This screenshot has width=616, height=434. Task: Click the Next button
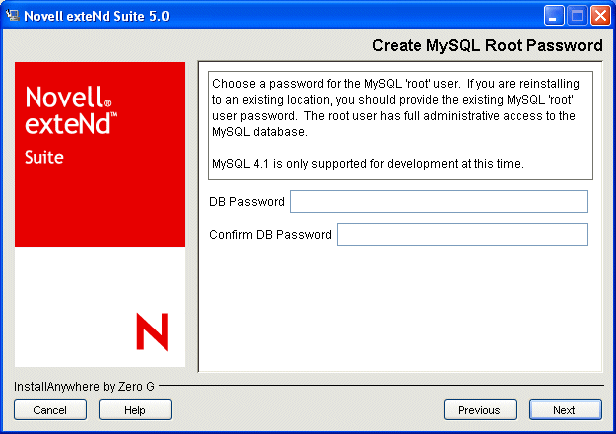pyautogui.click(x=565, y=410)
